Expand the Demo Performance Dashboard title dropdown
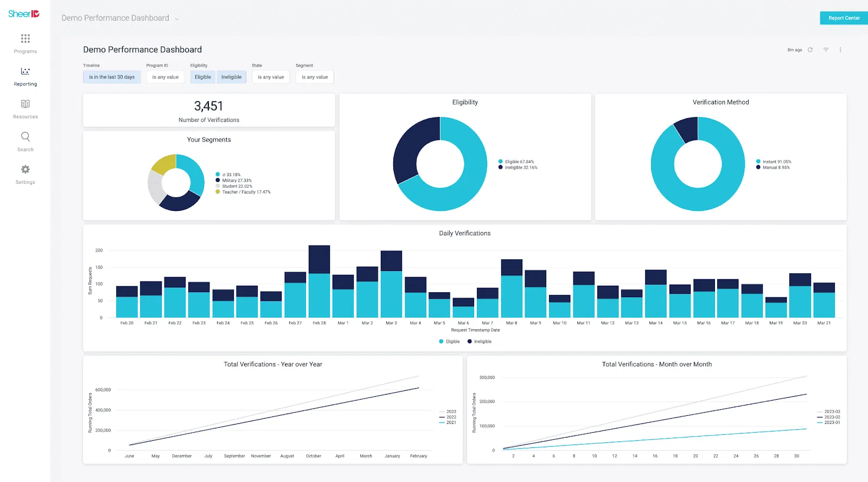The image size is (868, 482). (x=176, y=18)
